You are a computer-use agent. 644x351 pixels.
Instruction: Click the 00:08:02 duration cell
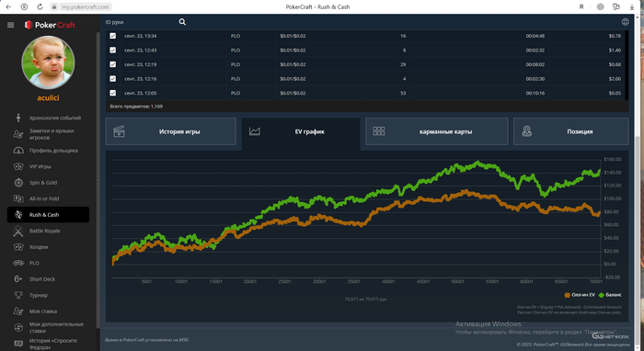pyautogui.click(x=535, y=65)
